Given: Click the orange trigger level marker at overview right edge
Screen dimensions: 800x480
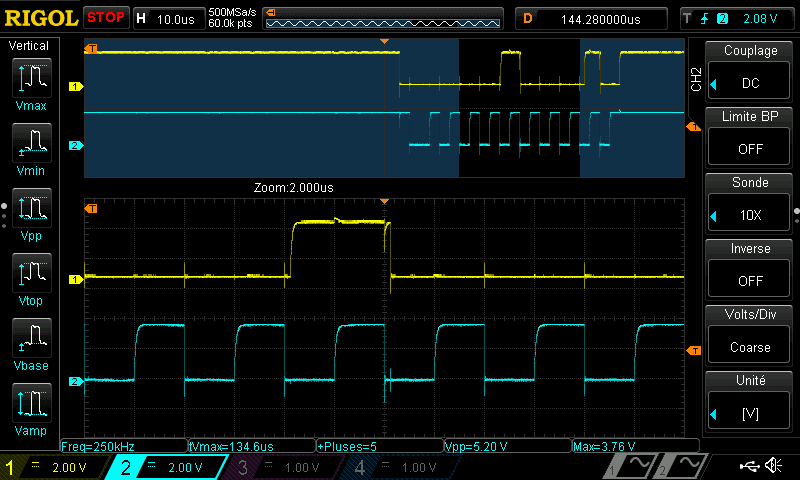Looking at the screenshot, I should (694, 127).
